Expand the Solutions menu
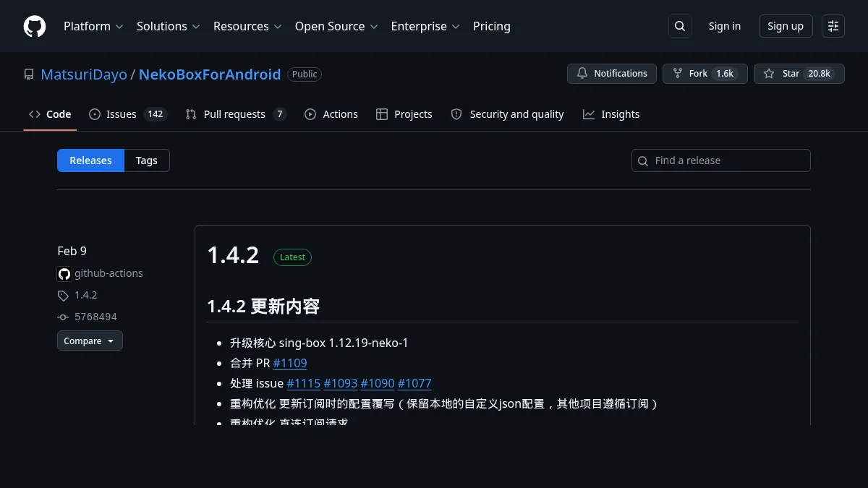 pos(168,26)
